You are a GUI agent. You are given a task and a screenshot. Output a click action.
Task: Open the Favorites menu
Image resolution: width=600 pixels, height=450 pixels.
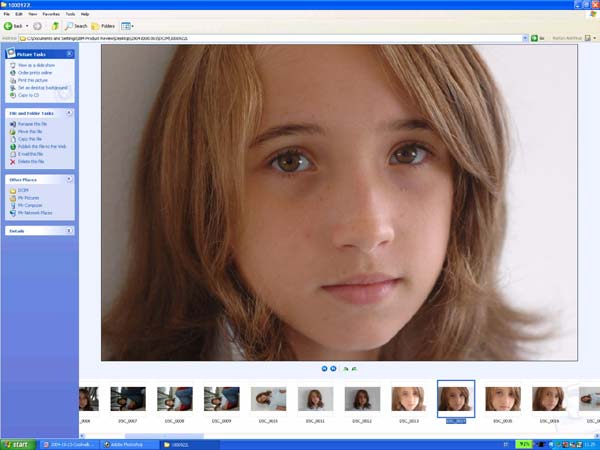pyautogui.click(x=51, y=14)
